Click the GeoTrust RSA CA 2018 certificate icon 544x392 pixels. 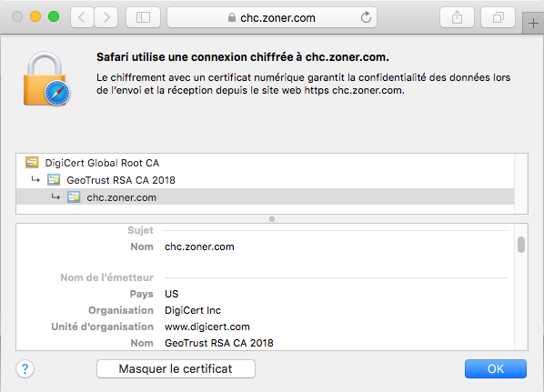(54, 180)
